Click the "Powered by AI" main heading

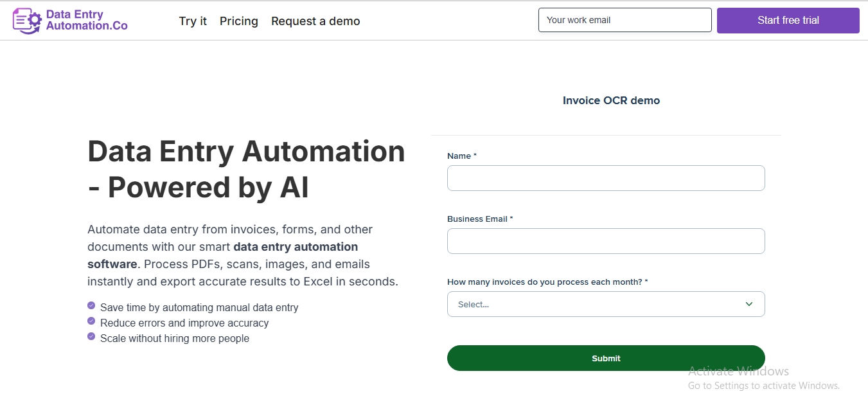pyautogui.click(x=208, y=188)
